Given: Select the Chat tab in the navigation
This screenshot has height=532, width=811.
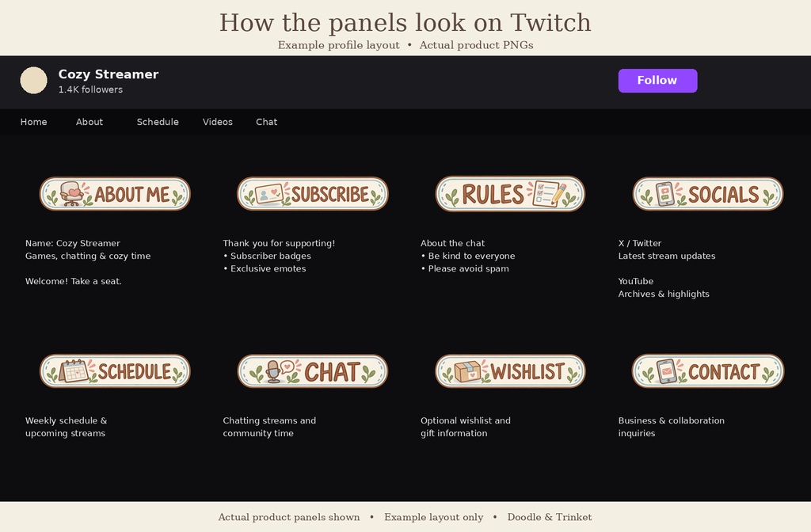Looking at the screenshot, I should (x=267, y=122).
